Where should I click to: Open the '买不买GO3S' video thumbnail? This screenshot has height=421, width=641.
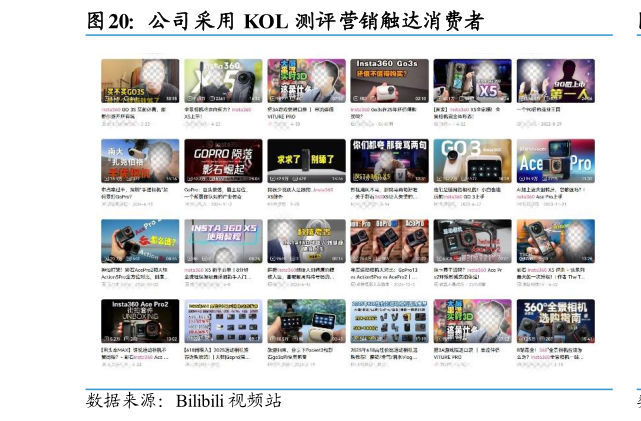[140, 81]
